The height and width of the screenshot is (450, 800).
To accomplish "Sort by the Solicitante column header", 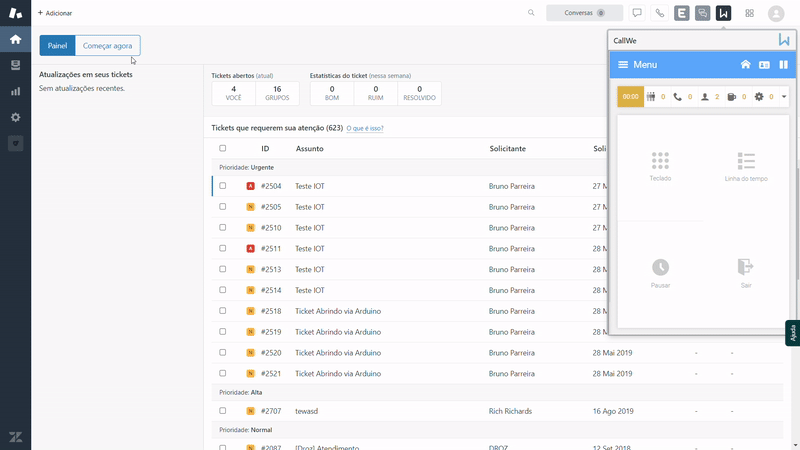I will [508, 148].
